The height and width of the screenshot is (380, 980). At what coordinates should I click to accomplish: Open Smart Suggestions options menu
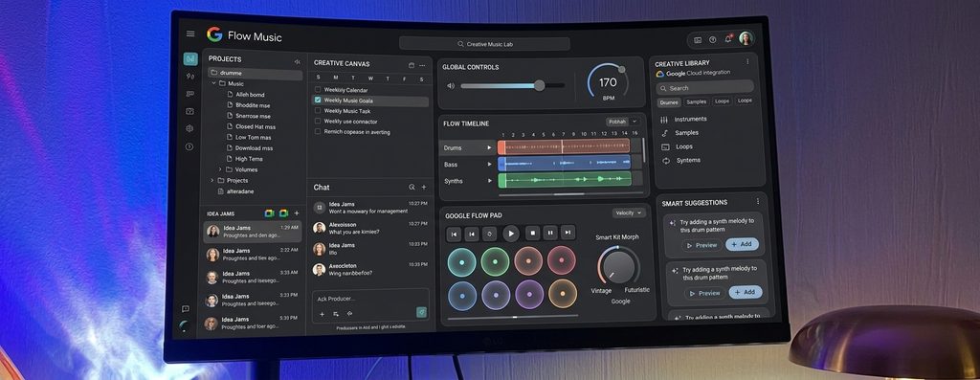(x=758, y=201)
